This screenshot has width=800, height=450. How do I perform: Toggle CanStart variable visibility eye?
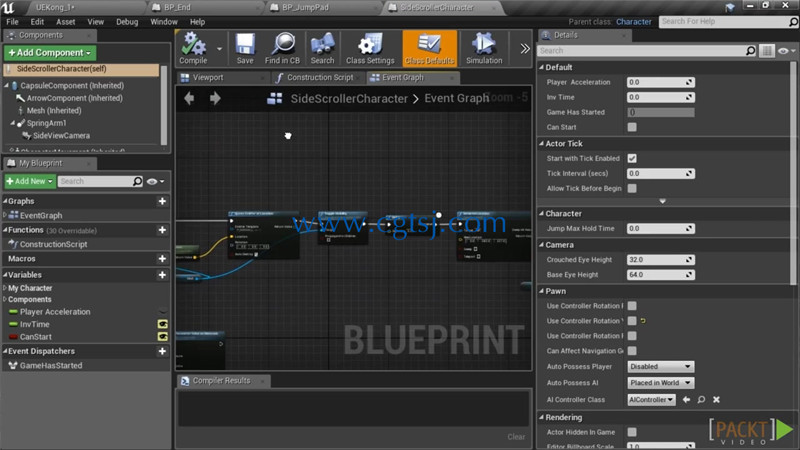163,337
